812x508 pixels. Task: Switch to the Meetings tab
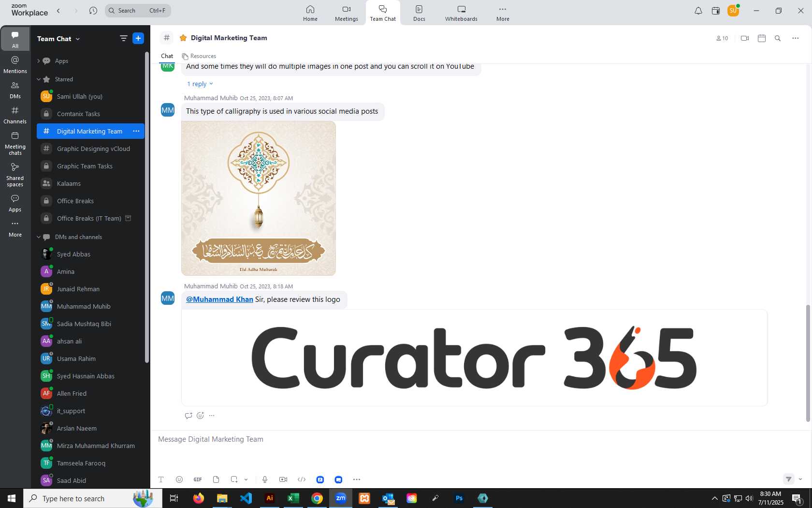click(347, 13)
